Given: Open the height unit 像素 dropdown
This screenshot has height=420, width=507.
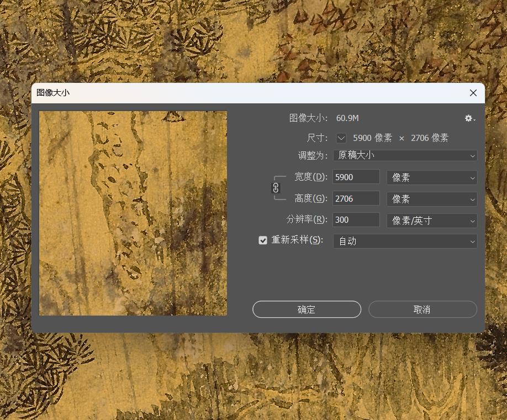Looking at the screenshot, I should (432, 199).
